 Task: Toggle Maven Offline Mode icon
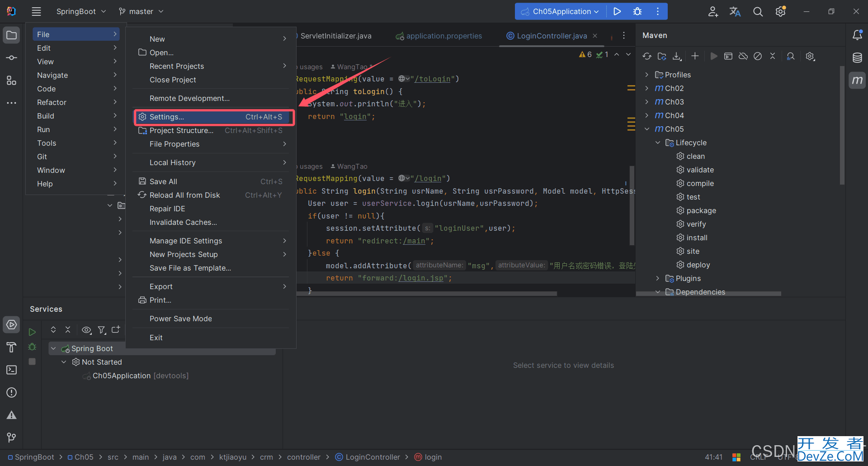(x=743, y=56)
